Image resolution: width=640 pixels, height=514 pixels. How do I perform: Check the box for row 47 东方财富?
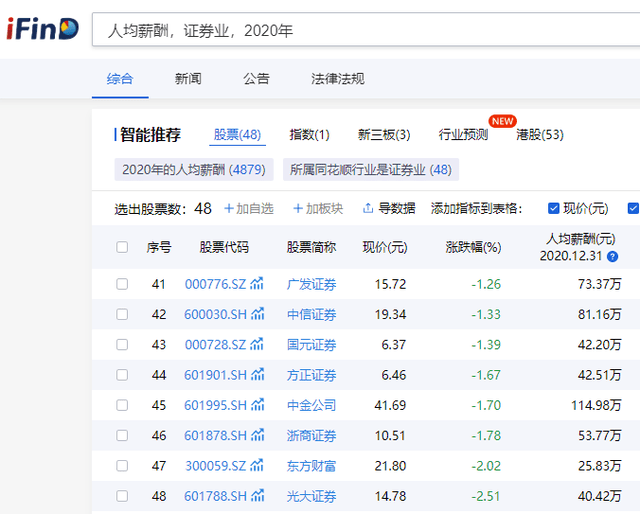[x=122, y=465]
